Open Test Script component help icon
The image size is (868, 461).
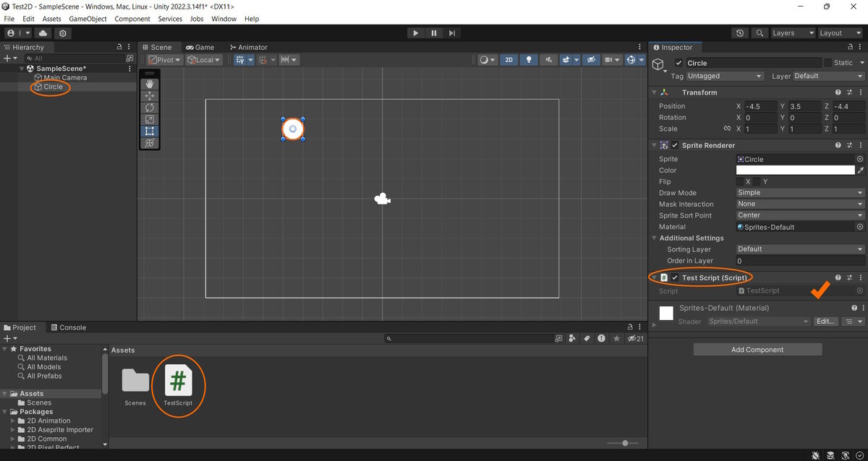[x=838, y=277]
